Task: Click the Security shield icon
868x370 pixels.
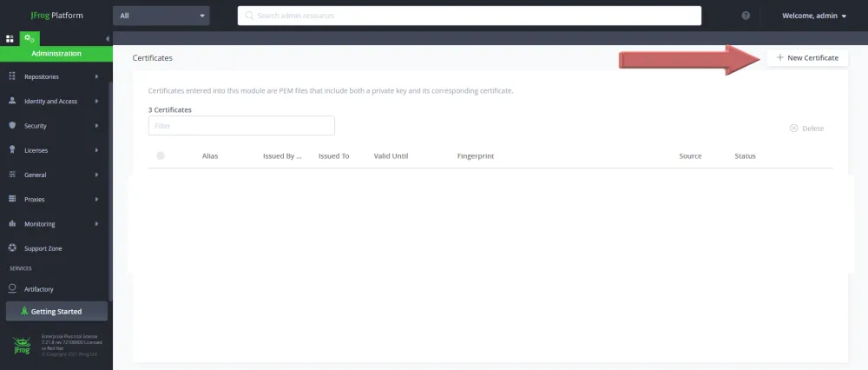Action: pyautogui.click(x=12, y=126)
